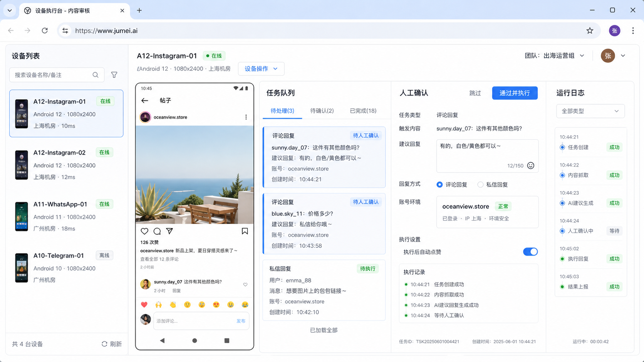Click the 任务创建 log entry

(x=590, y=147)
